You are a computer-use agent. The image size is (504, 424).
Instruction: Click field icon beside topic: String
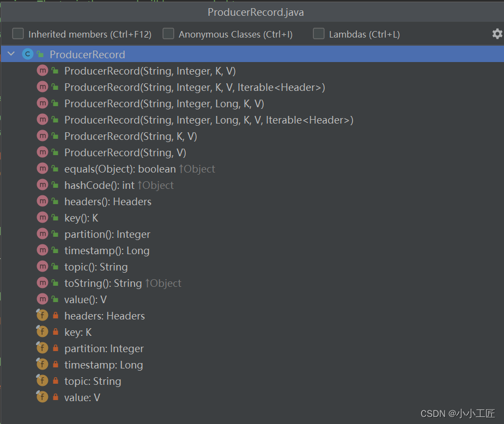click(42, 380)
